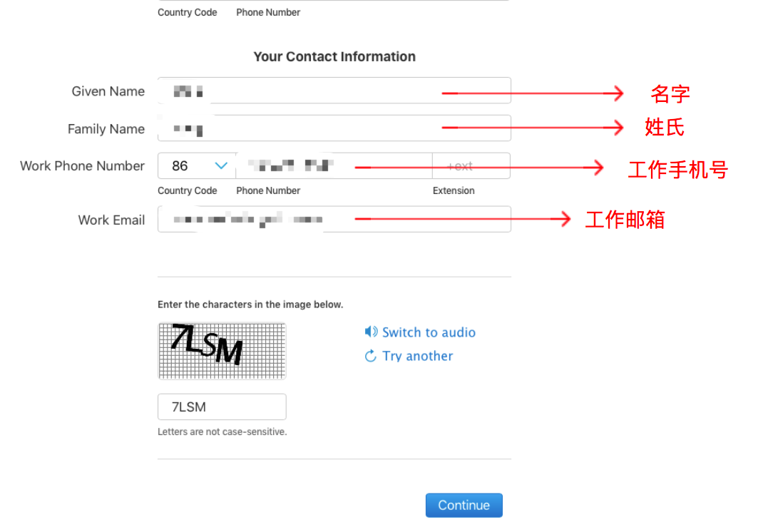Screen dimensions: 763x532
Task: Focus the Given Name text field
Action: click(334, 91)
